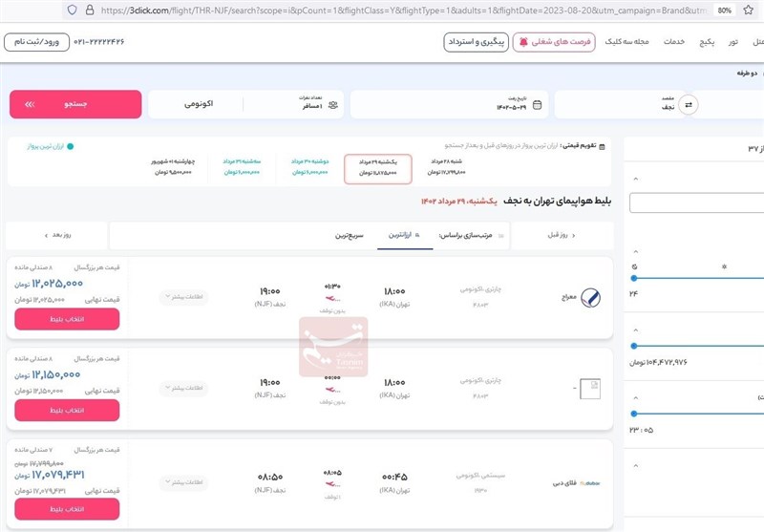The height and width of the screenshot is (532, 764).
Task: Click the price filter slider handle
Action: pyautogui.click(x=634, y=346)
